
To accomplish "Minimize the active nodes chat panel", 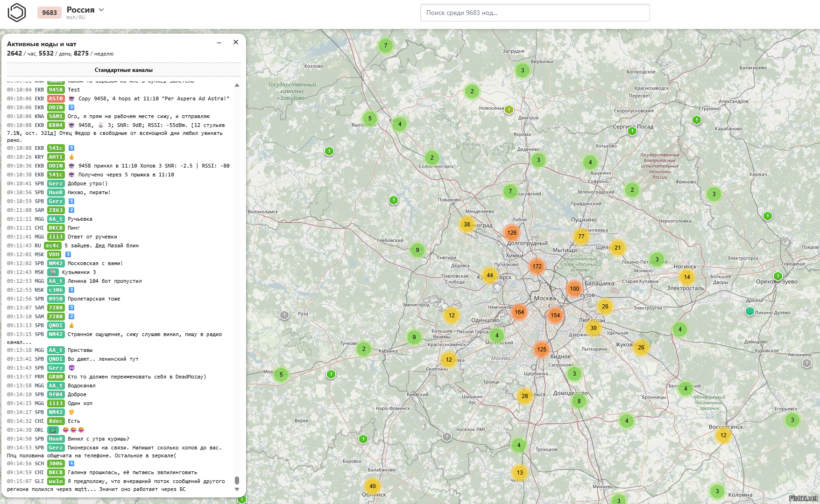I will pyautogui.click(x=219, y=42).
